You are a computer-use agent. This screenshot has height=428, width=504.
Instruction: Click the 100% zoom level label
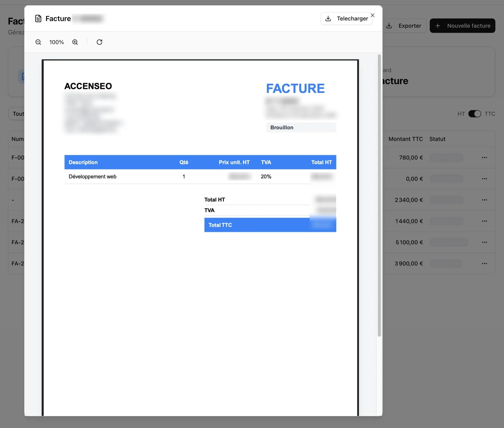(56, 42)
